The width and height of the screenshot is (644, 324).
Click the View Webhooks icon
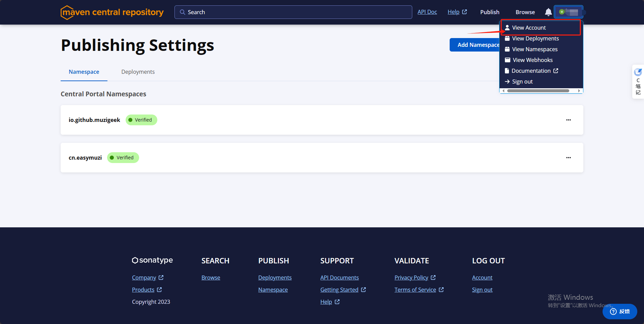(508, 60)
